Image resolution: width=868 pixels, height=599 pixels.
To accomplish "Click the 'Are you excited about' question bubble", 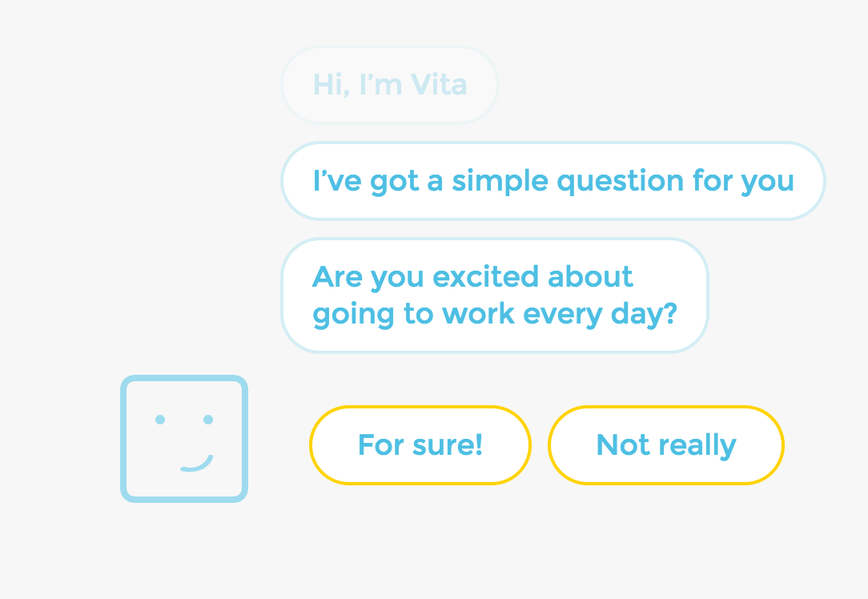I will pyautogui.click(x=494, y=294).
